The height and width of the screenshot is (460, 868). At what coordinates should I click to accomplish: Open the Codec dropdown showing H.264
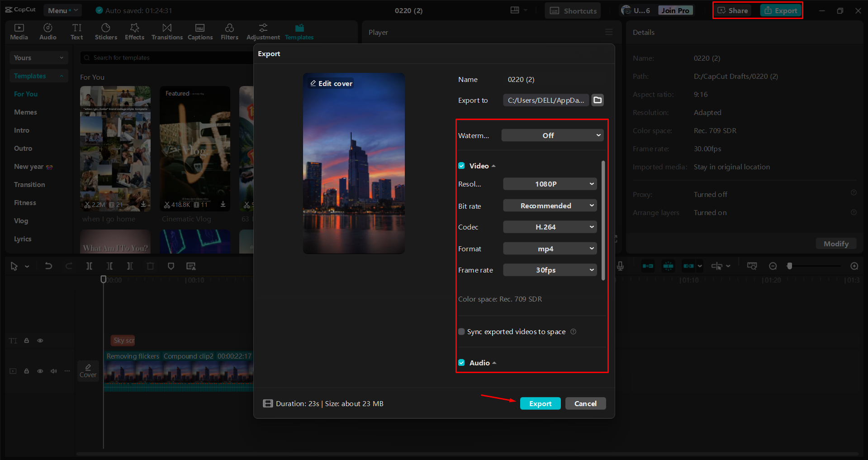pyautogui.click(x=550, y=227)
